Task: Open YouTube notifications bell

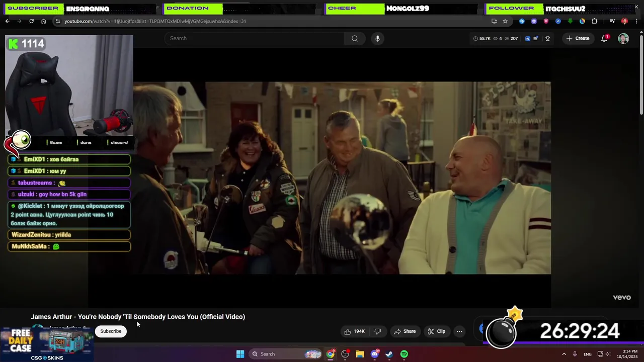Action: point(604,38)
